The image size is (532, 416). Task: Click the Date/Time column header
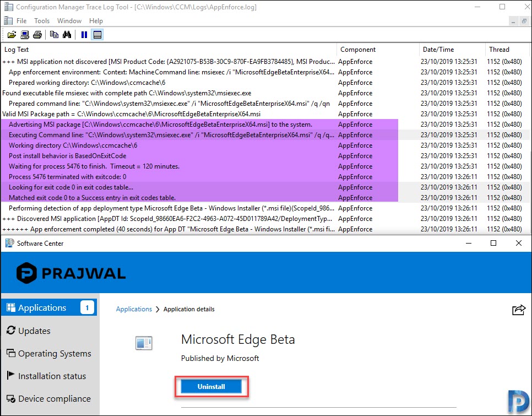[x=452, y=50]
